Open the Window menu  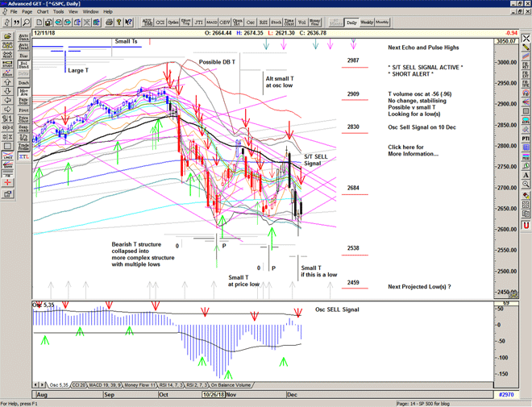click(90, 12)
